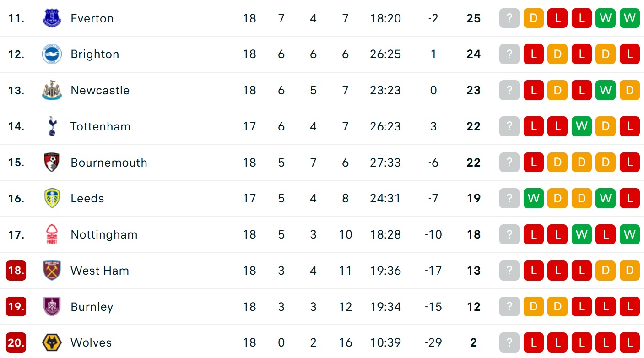This screenshot has width=644, height=358.
Task: Click the Newcastle club crest
Action: (52, 90)
